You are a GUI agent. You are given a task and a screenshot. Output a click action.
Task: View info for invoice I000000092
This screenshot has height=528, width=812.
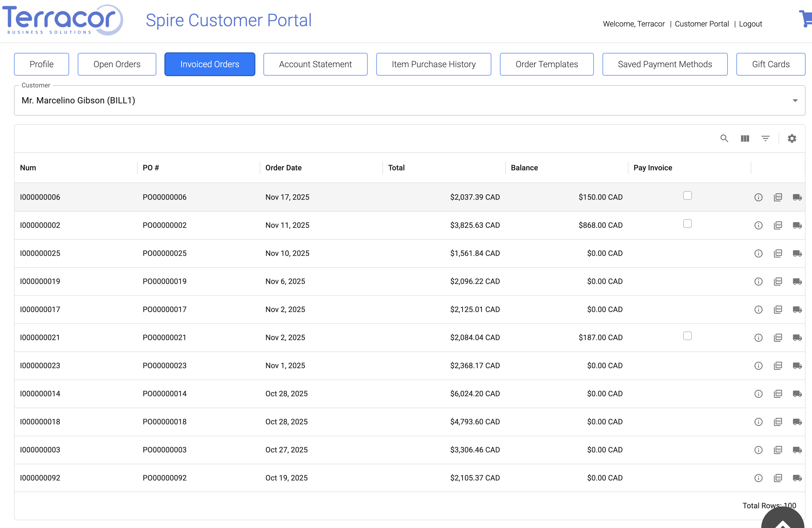tap(758, 478)
